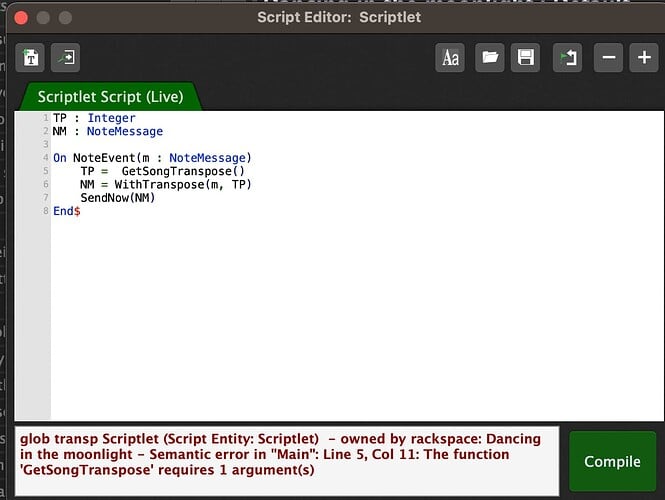Decrease font size with the minus button

[x=608, y=58]
